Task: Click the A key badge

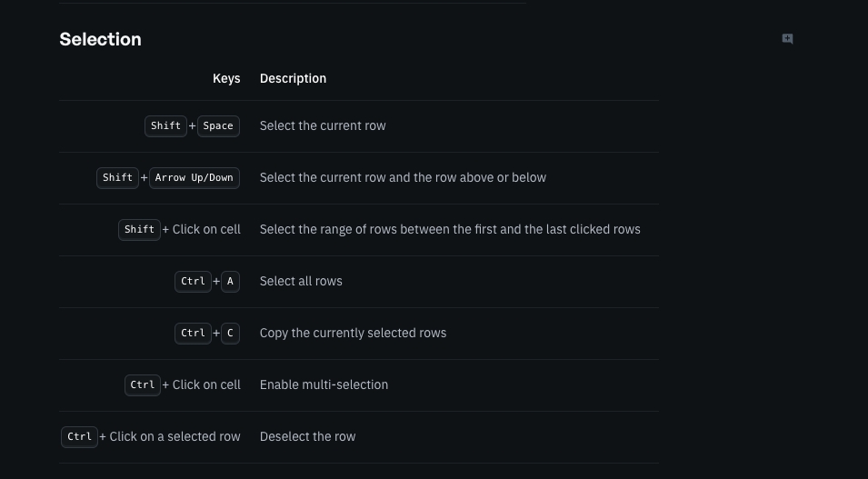Action: click(230, 282)
